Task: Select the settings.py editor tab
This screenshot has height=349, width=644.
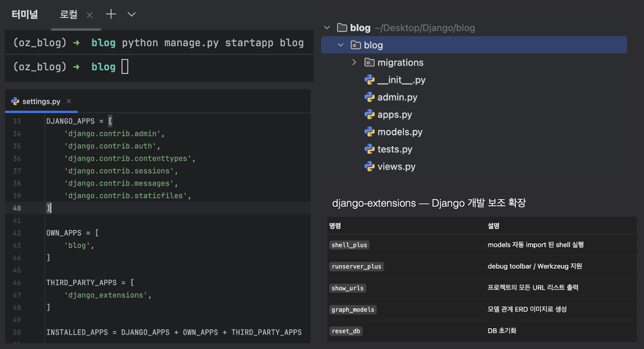Action: click(41, 102)
